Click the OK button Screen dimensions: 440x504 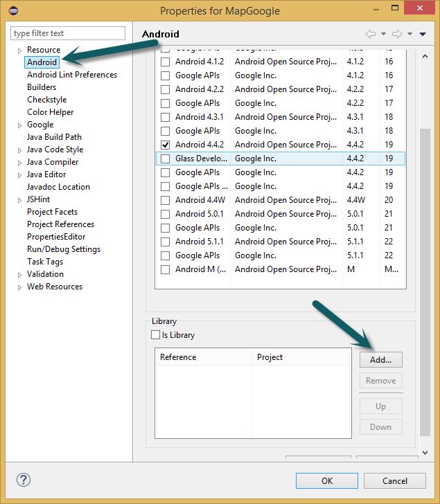(x=327, y=481)
